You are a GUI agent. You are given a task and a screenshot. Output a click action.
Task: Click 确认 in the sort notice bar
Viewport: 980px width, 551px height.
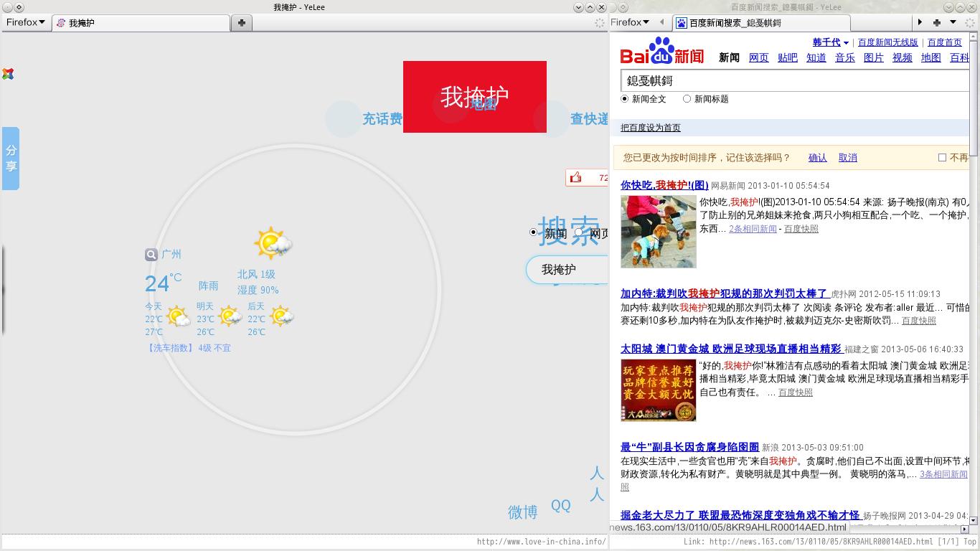pos(818,158)
